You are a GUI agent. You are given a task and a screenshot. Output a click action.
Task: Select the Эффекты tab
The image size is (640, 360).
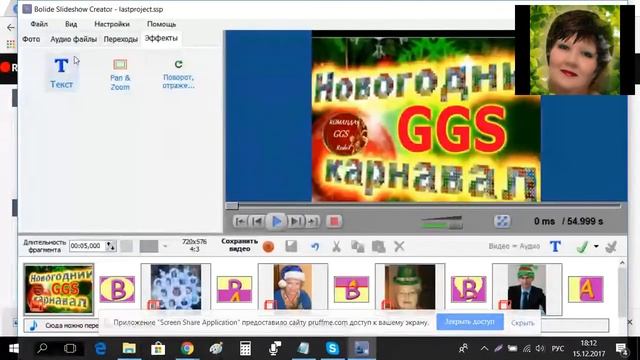pyautogui.click(x=161, y=38)
